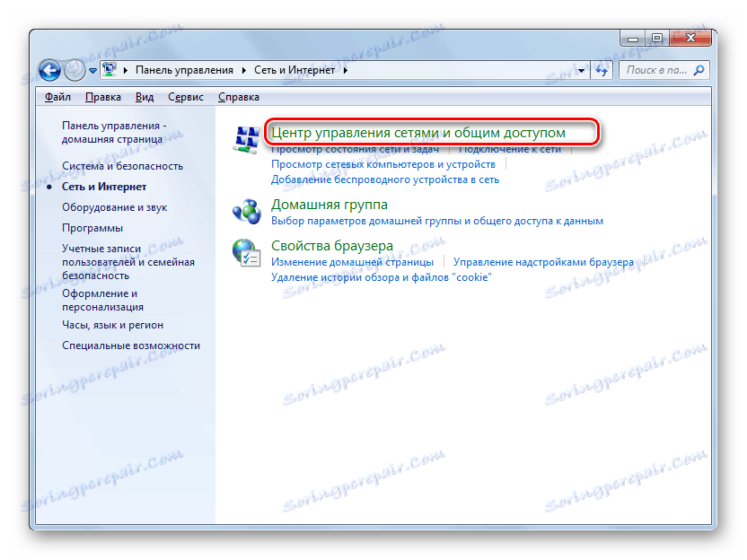Image resolution: width=747 pixels, height=560 pixels.
Task: Click Добавление беспроводного устройства в сеть
Action: (385, 180)
